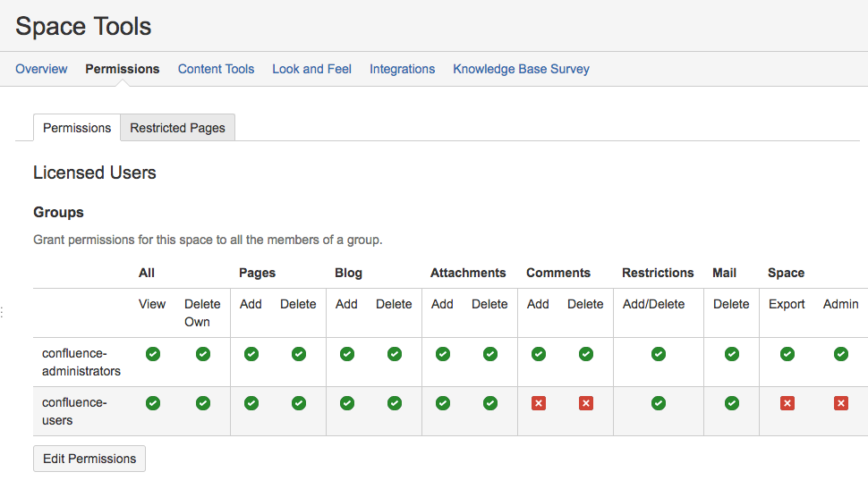Click the Attachments column group header
The image size is (868, 489).
tap(468, 273)
